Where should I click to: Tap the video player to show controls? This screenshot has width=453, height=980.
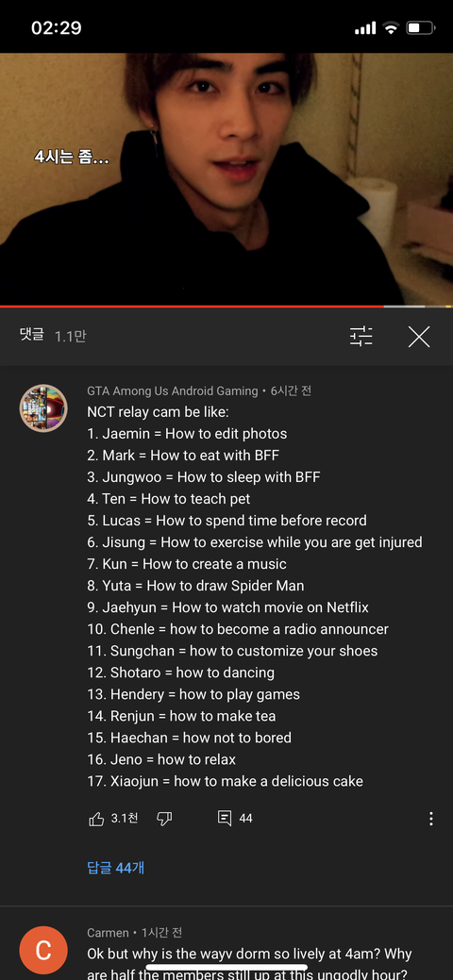click(x=226, y=179)
